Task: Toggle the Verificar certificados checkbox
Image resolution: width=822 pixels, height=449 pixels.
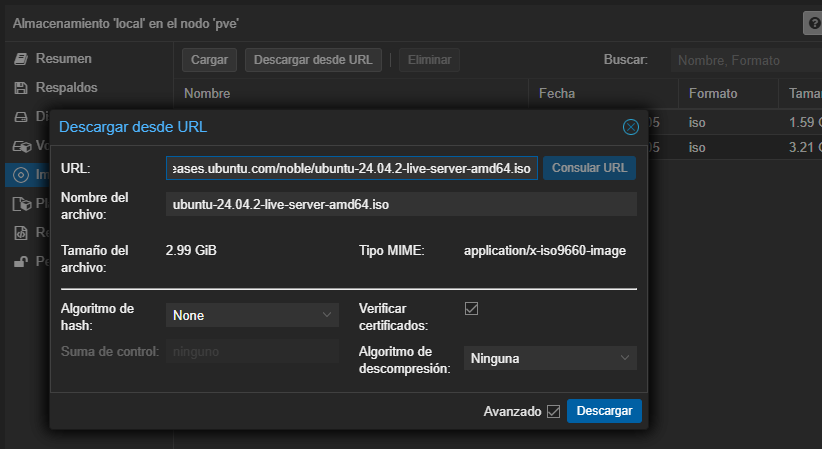Action: point(472,309)
